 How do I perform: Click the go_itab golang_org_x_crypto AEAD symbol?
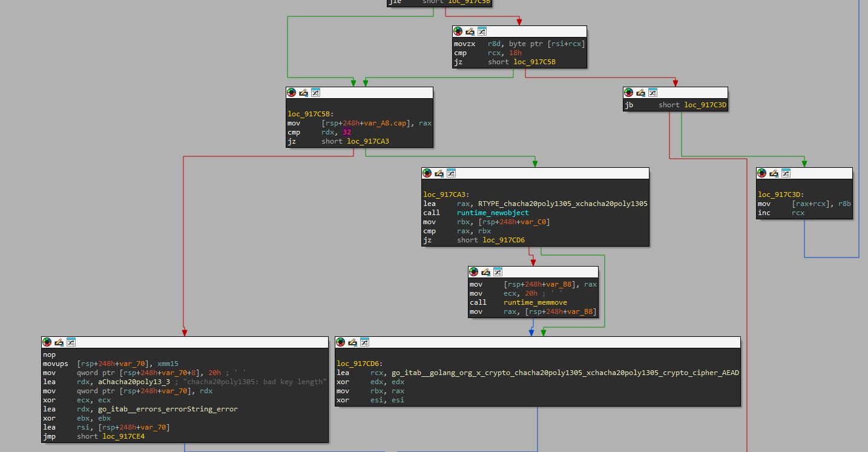pos(565,373)
